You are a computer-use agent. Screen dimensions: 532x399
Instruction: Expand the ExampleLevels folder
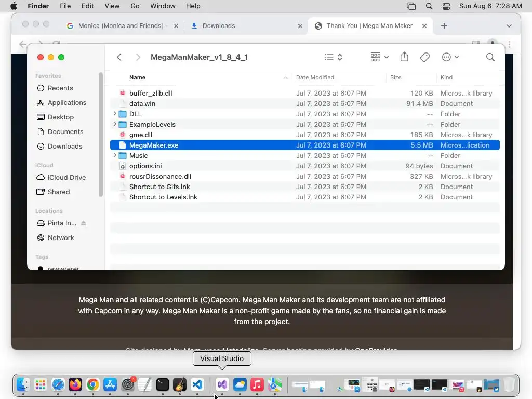coord(115,124)
